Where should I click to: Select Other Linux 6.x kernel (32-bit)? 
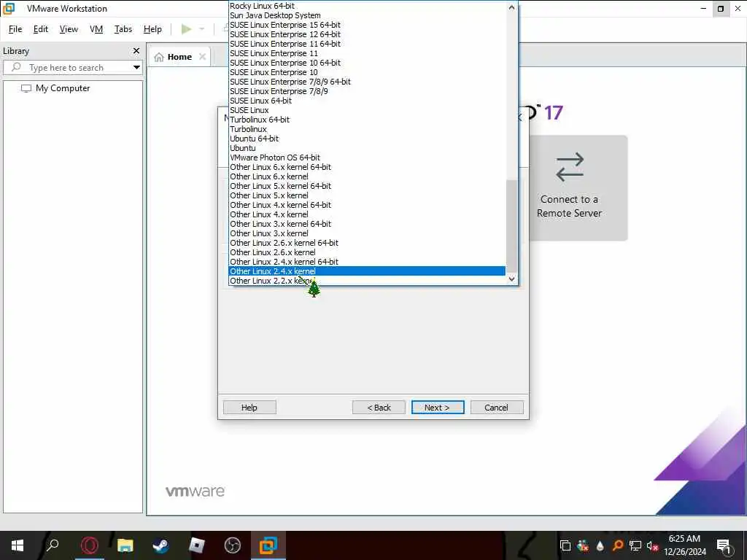[x=367, y=176]
